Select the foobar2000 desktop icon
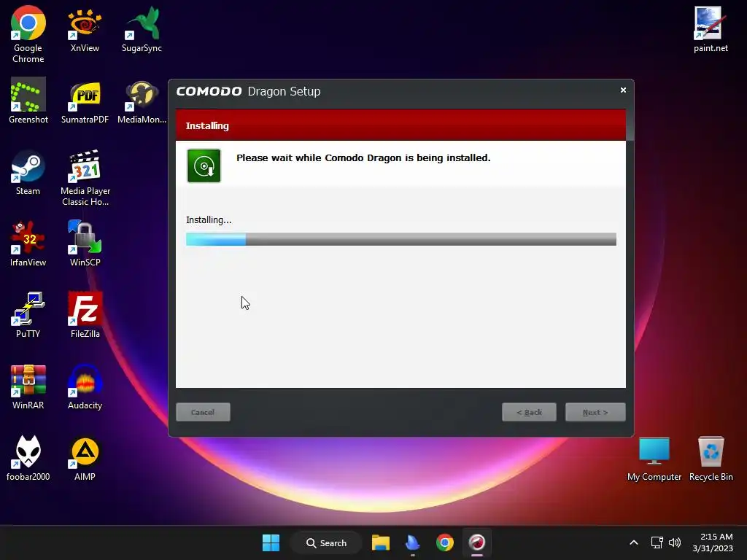The image size is (747, 560). [28, 458]
